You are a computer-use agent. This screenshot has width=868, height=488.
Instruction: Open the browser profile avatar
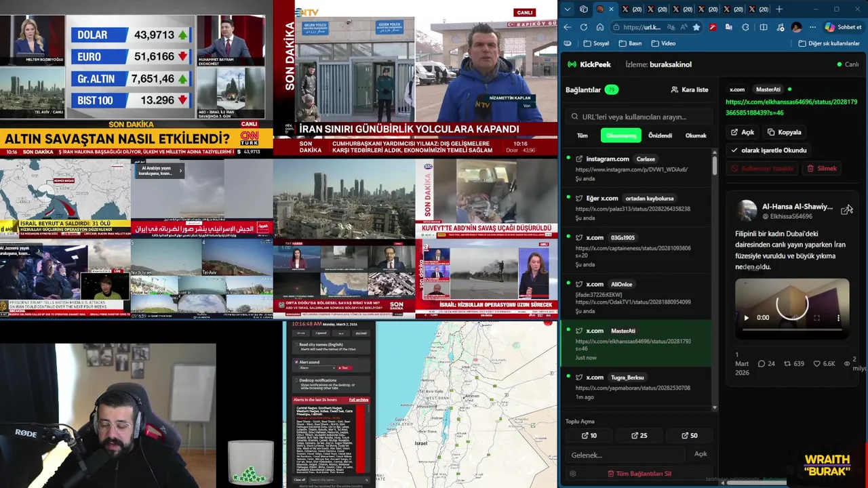pyautogui.click(x=796, y=27)
